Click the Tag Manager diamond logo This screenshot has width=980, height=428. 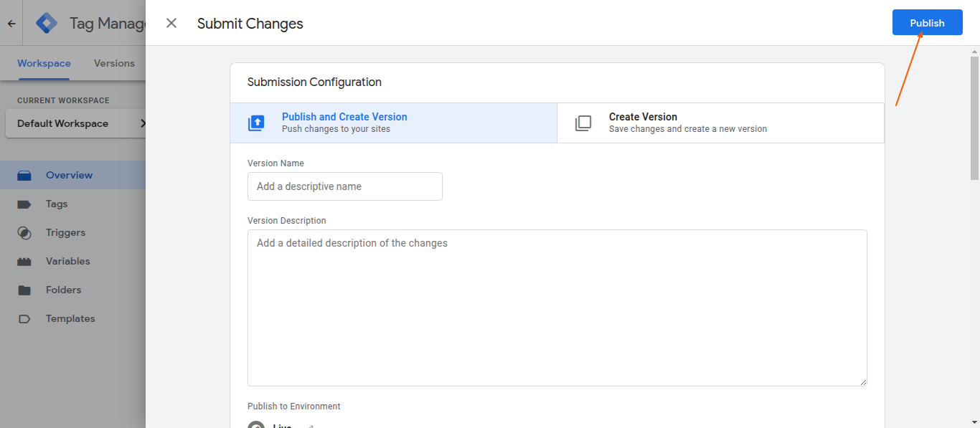click(46, 22)
